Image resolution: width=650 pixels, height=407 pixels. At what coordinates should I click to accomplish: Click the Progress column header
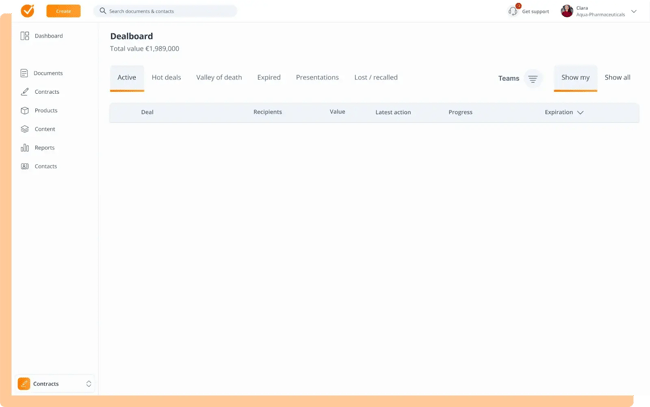460,112
